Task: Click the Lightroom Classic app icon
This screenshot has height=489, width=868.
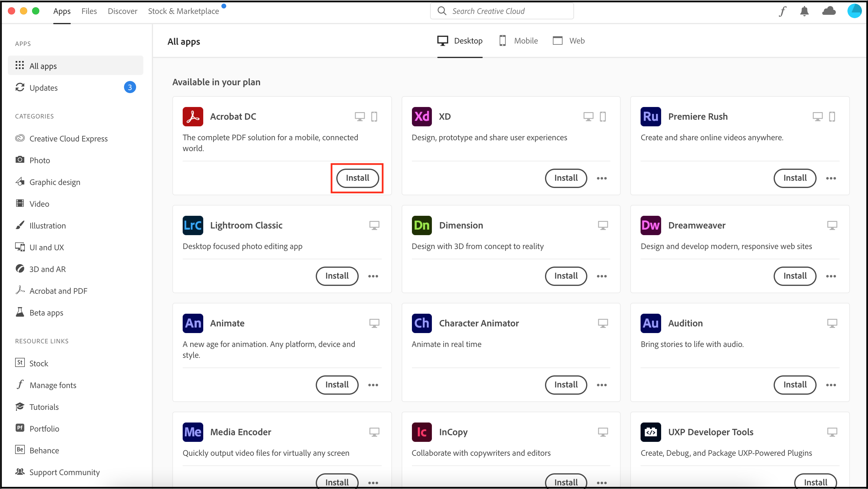Action: pos(193,225)
